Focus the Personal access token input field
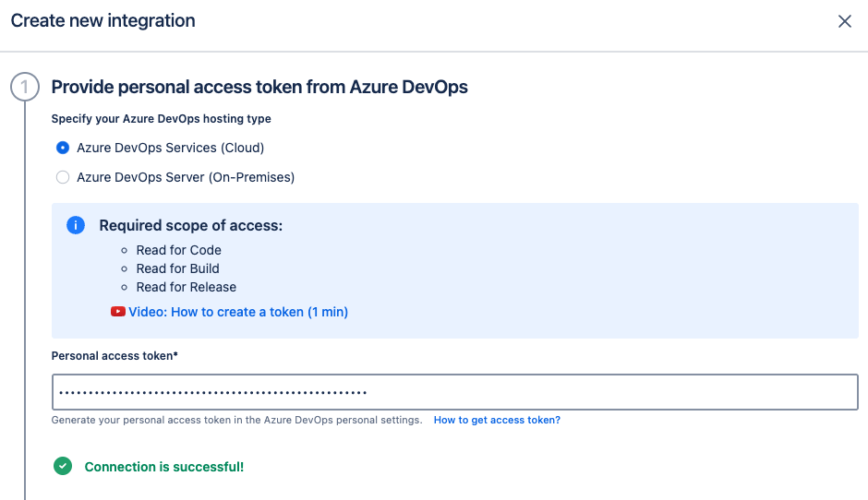The height and width of the screenshot is (500, 868). (x=454, y=392)
